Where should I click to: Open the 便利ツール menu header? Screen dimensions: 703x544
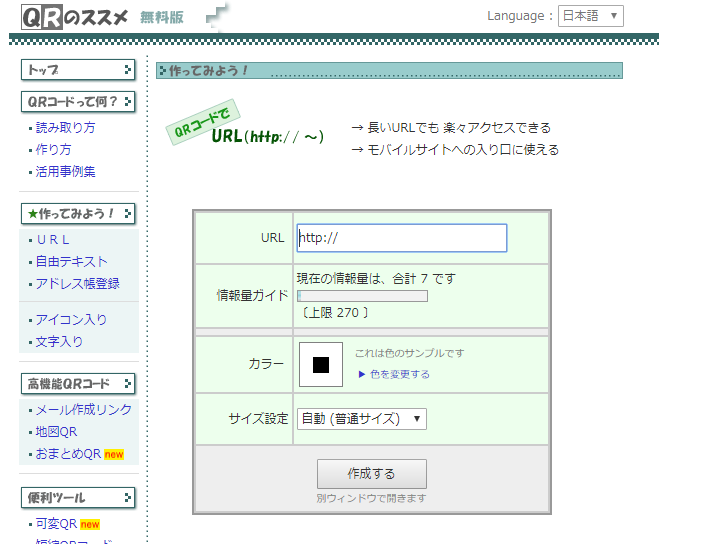(78, 497)
